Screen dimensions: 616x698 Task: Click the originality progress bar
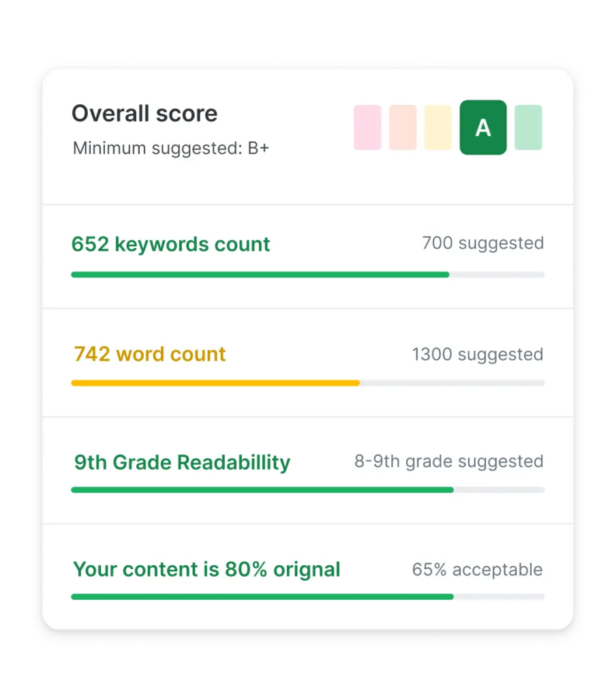(262, 596)
